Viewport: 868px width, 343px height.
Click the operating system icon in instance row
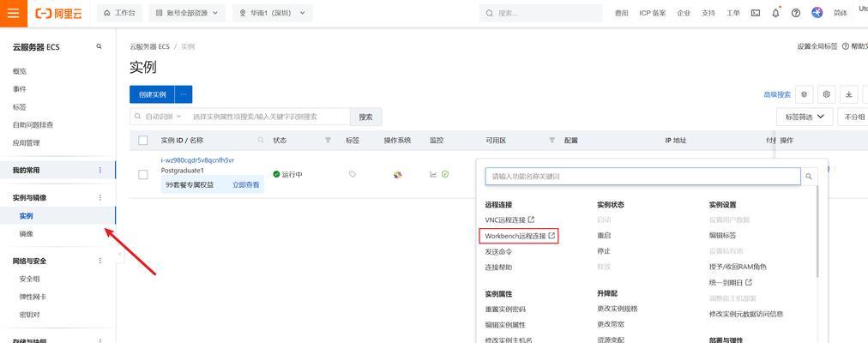coord(397,174)
